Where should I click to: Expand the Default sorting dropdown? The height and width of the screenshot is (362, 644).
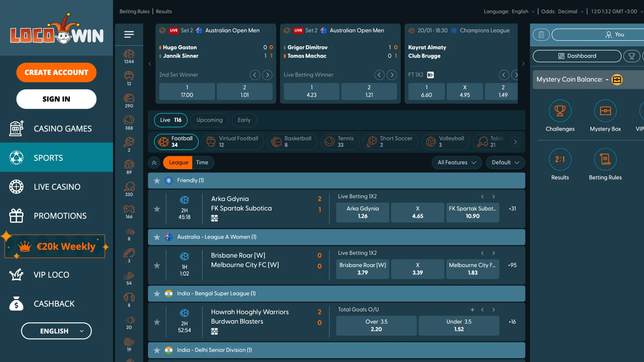pyautogui.click(x=505, y=163)
